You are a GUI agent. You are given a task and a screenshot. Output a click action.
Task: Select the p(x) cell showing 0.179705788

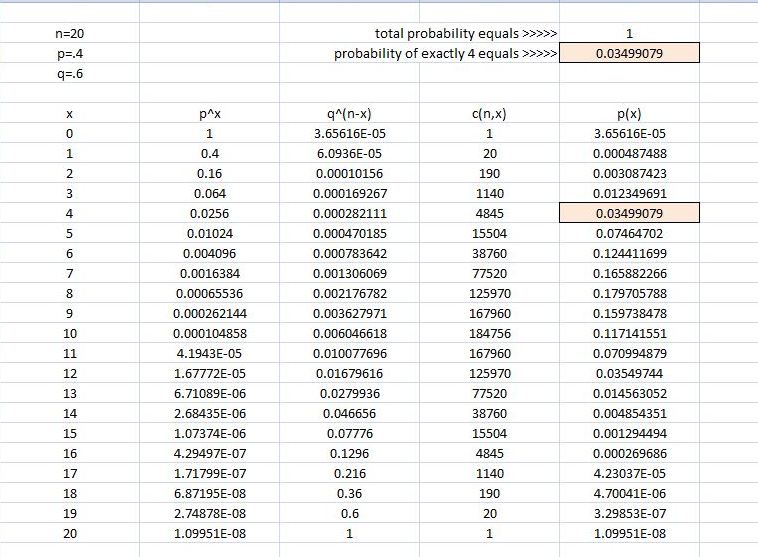629,293
